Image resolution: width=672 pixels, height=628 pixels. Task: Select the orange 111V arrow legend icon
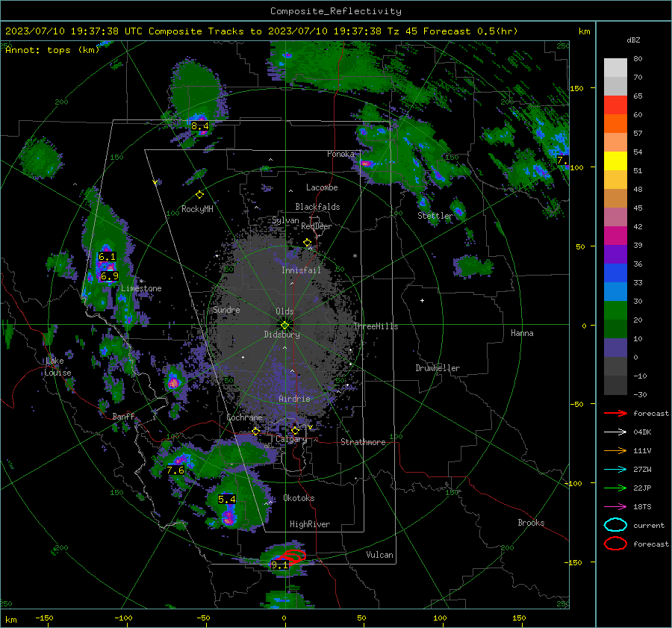click(615, 450)
